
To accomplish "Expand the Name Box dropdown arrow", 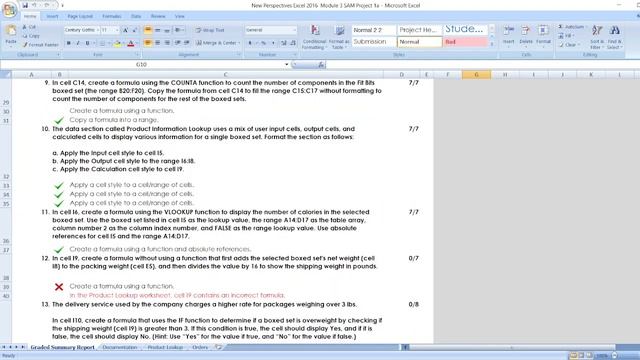I will (x=287, y=64).
